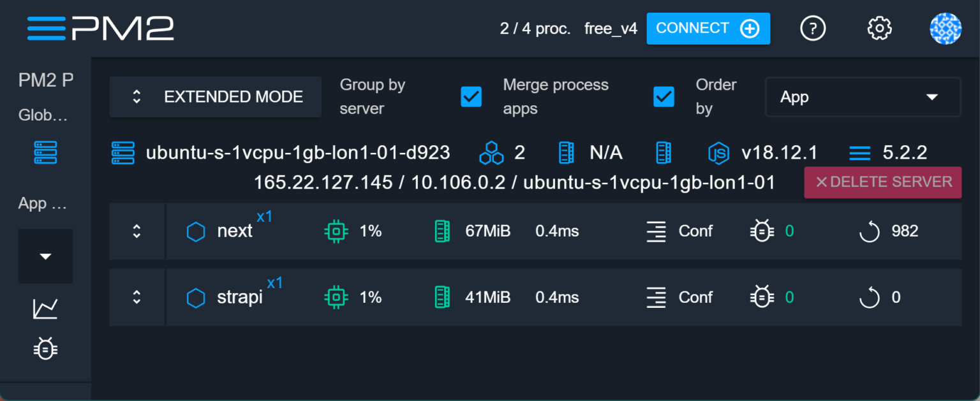Click the DELETE SERVER button

pyautogui.click(x=882, y=182)
